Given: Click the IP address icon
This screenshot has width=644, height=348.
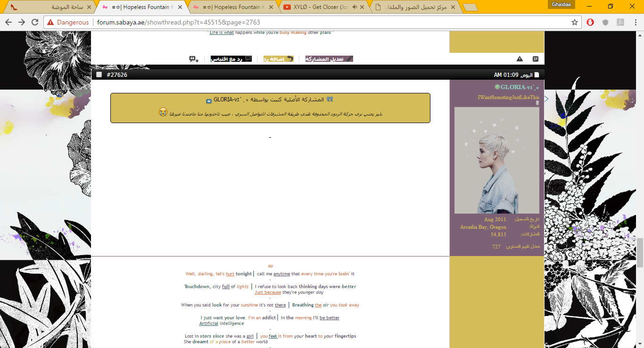Looking at the screenshot, I should (536, 59).
